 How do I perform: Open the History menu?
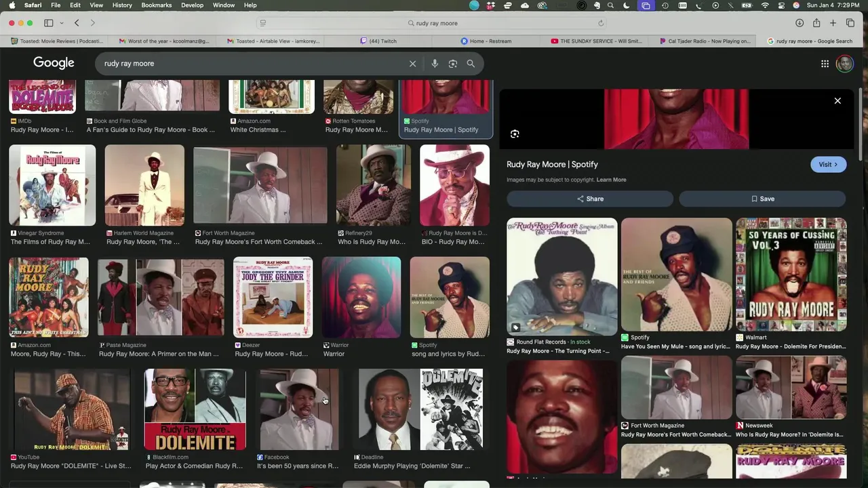click(x=122, y=5)
